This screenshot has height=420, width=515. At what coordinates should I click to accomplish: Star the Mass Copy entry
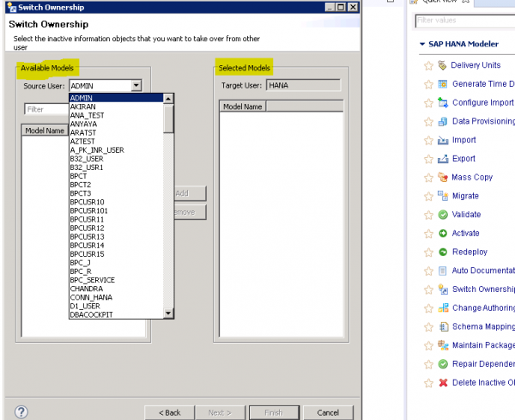pos(428,178)
